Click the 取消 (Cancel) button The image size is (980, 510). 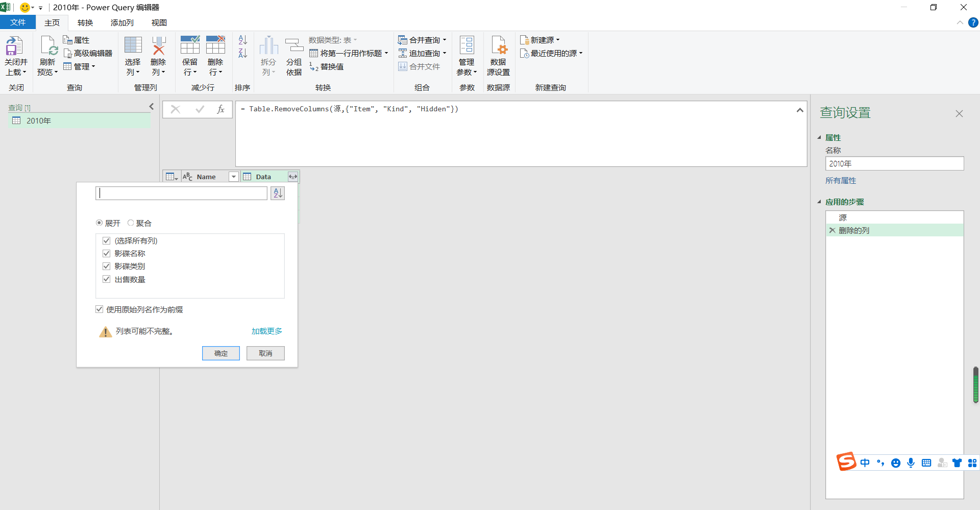pos(265,353)
